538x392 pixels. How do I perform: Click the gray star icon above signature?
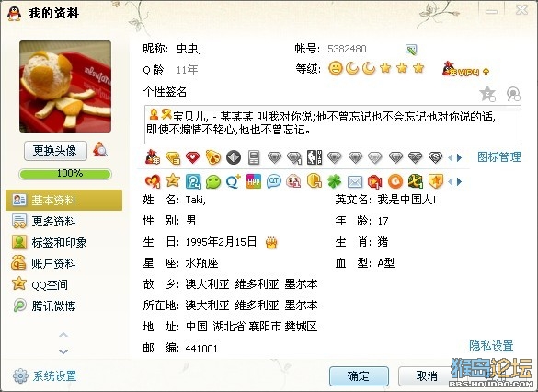pyautogui.click(x=487, y=94)
